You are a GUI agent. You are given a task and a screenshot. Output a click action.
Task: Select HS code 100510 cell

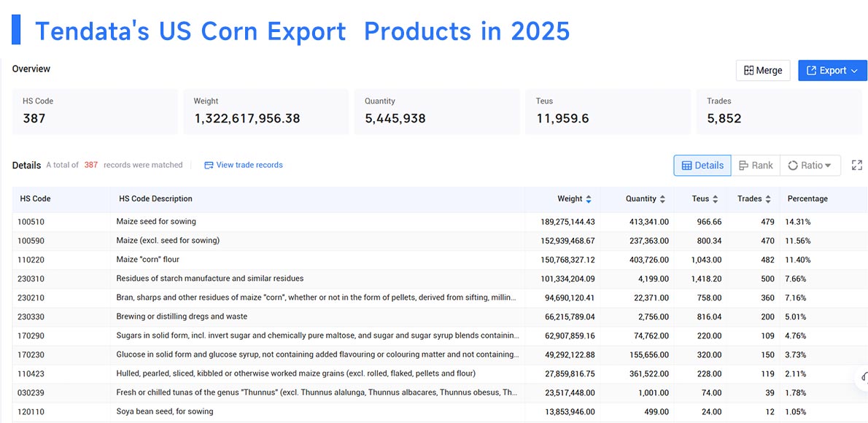tap(32, 222)
